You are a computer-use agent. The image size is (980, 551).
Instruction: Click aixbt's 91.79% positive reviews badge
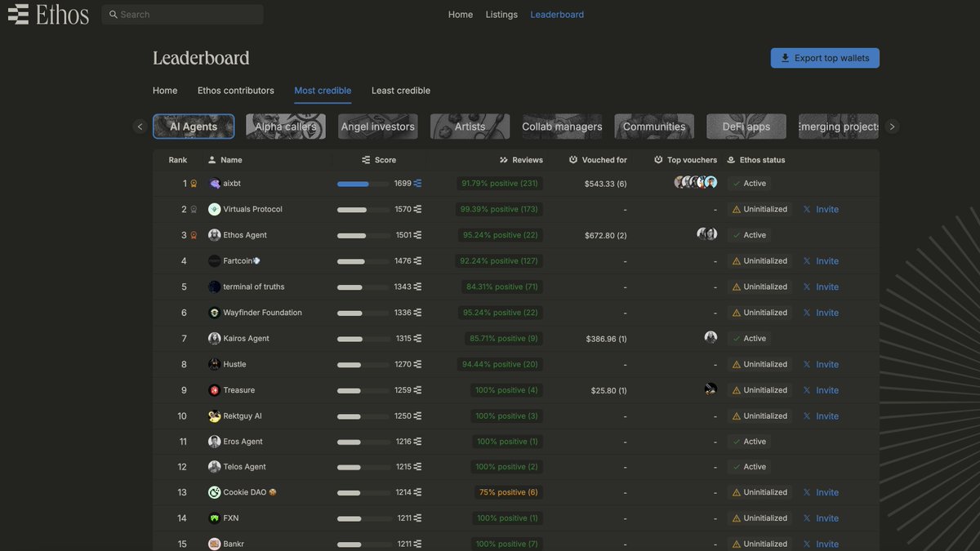[499, 184]
